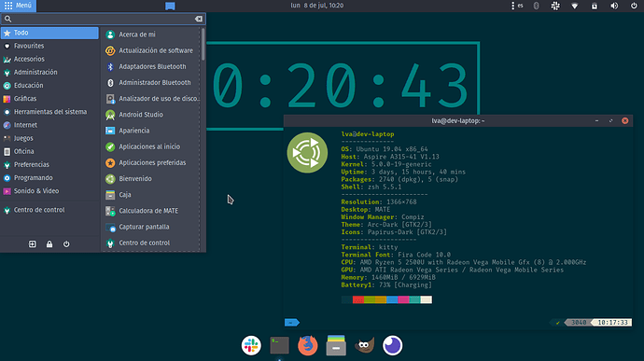Select the Preferencias category
The height and width of the screenshot is (361, 644).
(49, 165)
